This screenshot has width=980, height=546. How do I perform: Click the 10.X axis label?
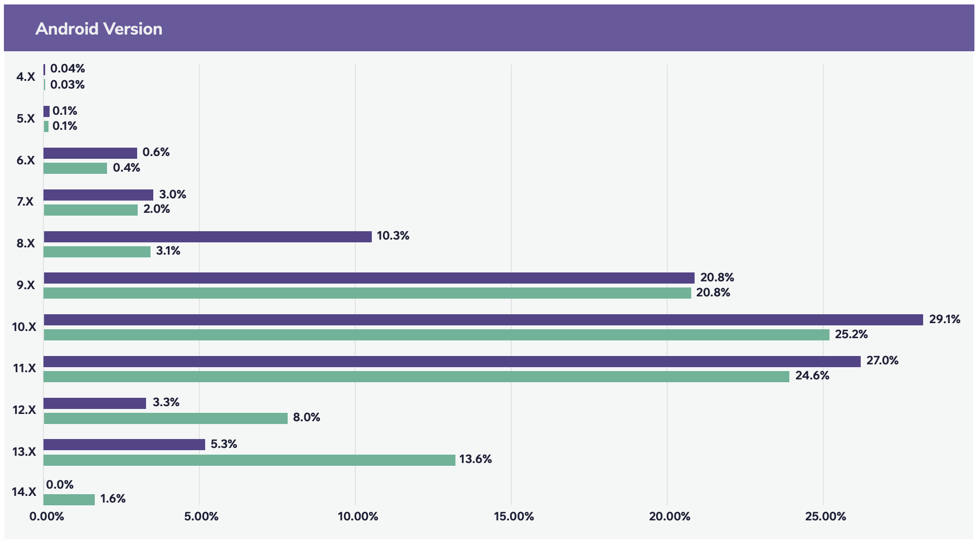pyautogui.click(x=24, y=327)
